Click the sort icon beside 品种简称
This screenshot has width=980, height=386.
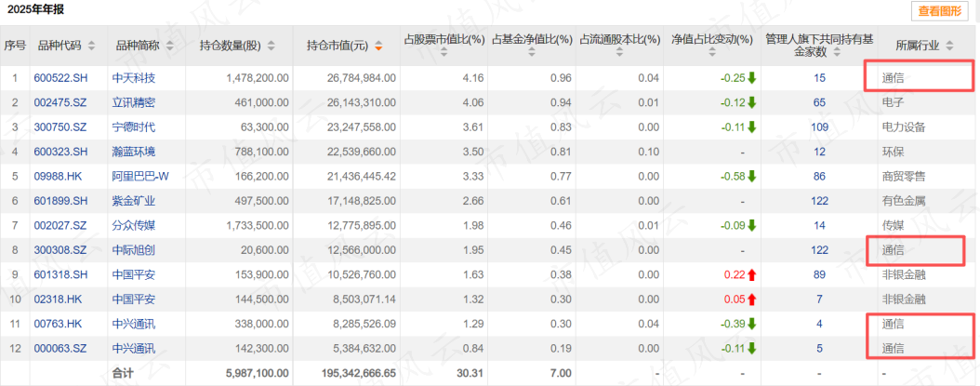(170, 46)
